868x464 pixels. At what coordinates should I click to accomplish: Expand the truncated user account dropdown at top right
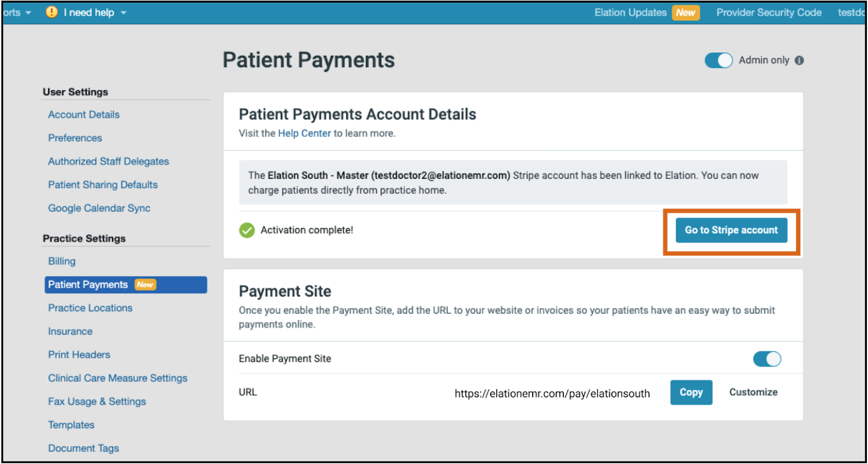[x=852, y=12]
